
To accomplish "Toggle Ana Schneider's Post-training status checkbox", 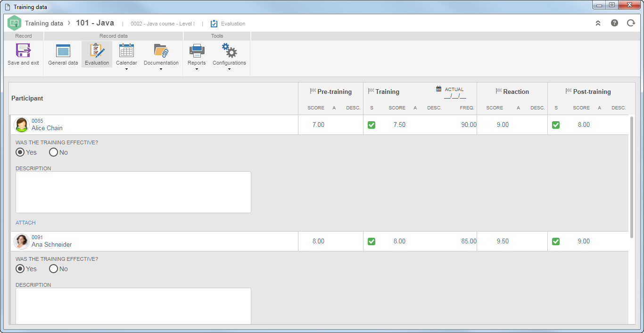I will click(556, 241).
